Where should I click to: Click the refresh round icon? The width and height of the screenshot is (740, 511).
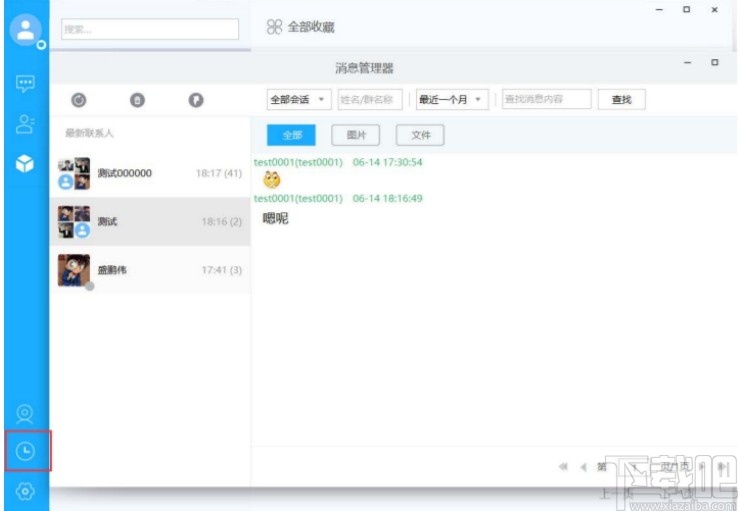(79, 100)
